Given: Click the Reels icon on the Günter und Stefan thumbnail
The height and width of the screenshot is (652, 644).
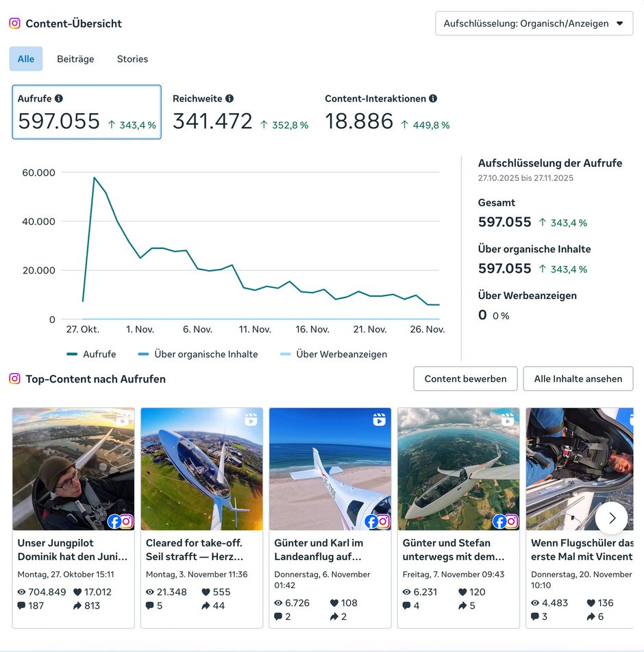Looking at the screenshot, I should [508, 420].
